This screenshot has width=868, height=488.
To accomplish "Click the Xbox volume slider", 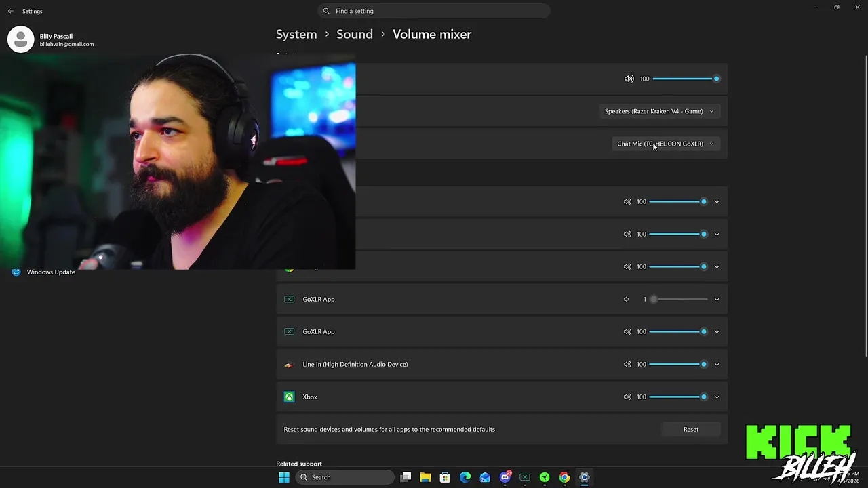I will click(x=679, y=396).
